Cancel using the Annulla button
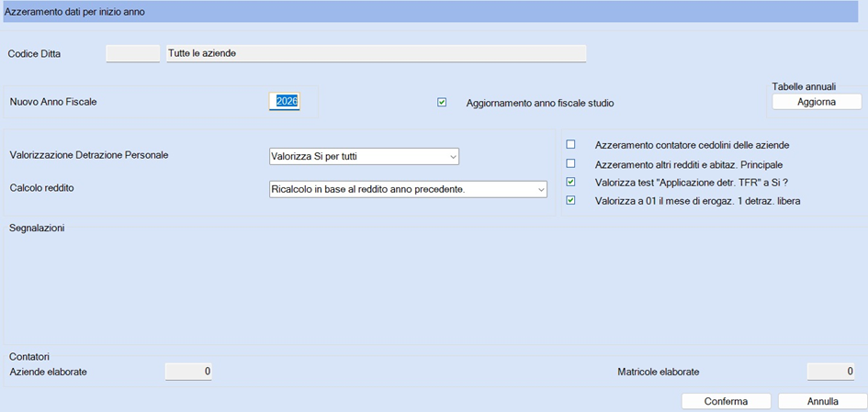 tap(823, 402)
